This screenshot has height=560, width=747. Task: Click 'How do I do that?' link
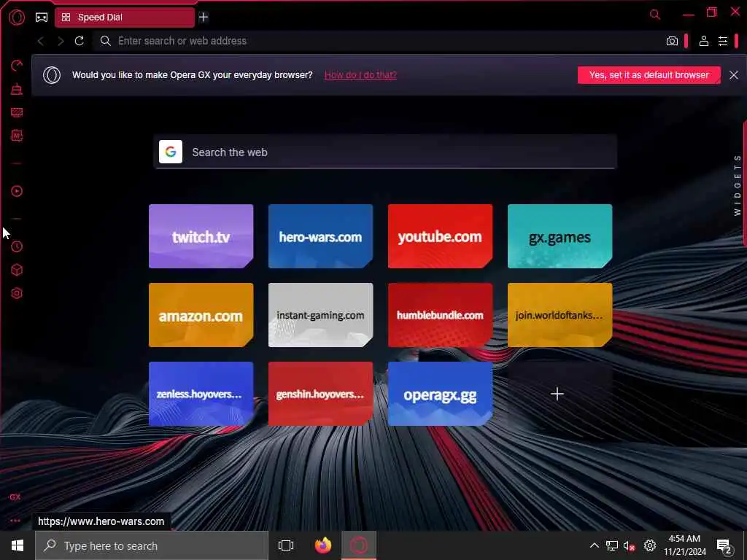360,75
